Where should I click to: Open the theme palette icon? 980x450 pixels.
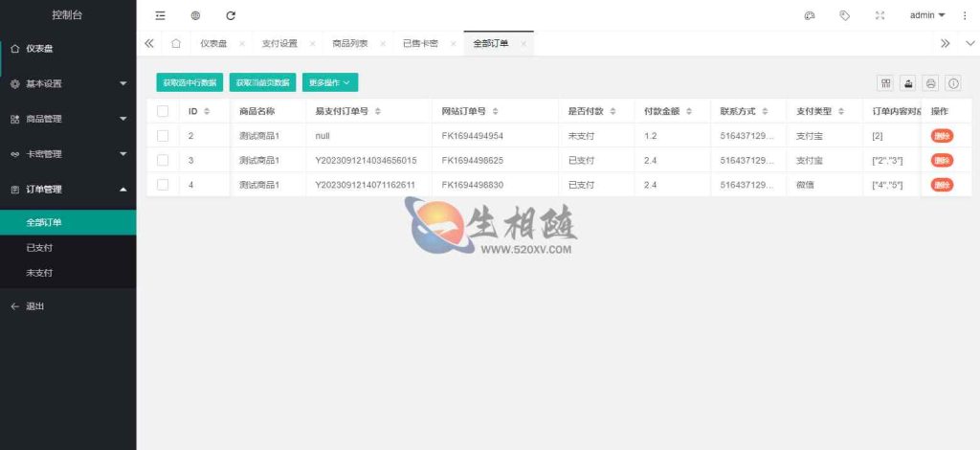point(810,15)
